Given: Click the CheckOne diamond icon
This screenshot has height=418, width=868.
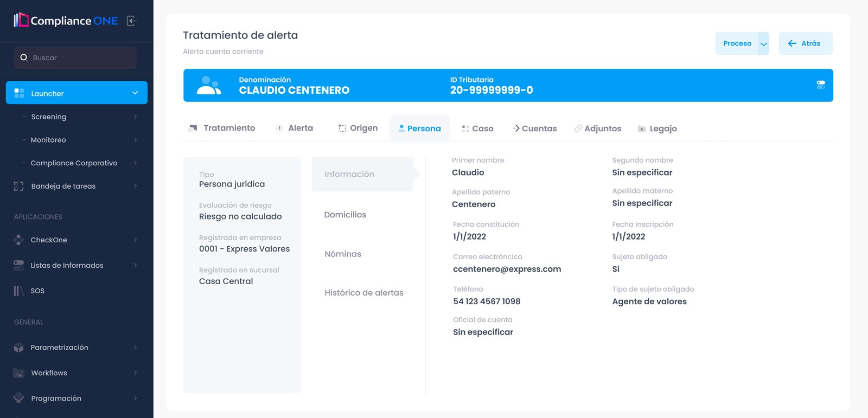Looking at the screenshot, I should pyautogui.click(x=18, y=240).
